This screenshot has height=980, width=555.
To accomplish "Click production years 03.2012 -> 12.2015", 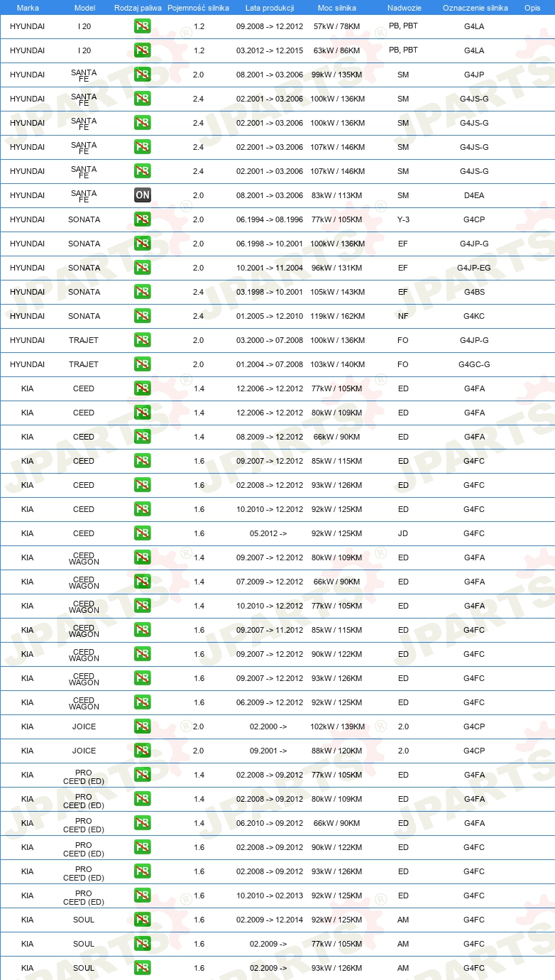I will pos(270,50).
